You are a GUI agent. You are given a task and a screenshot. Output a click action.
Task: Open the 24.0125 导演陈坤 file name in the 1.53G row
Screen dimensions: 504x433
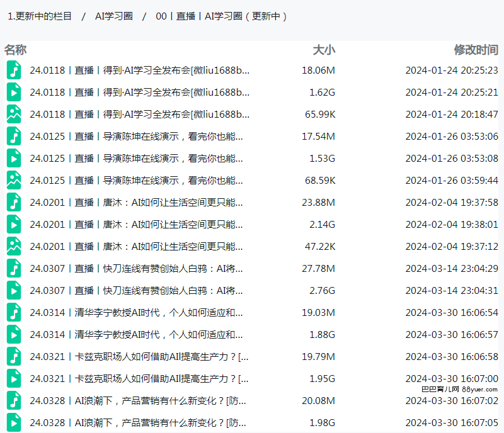click(136, 159)
